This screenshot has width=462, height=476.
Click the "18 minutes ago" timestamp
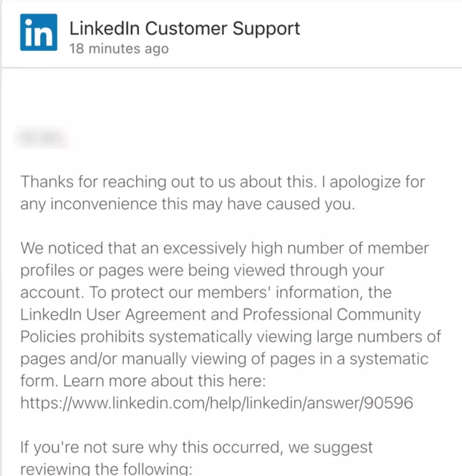(x=118, y=49)
